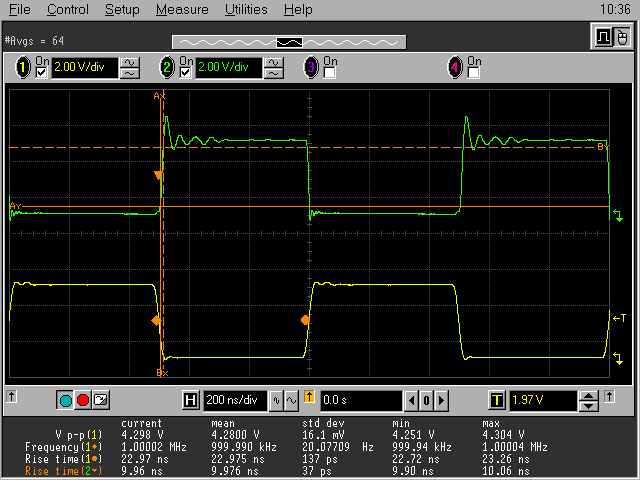
Task: Select the V p-p(1) measurement row label
Action: coord(78,435)
